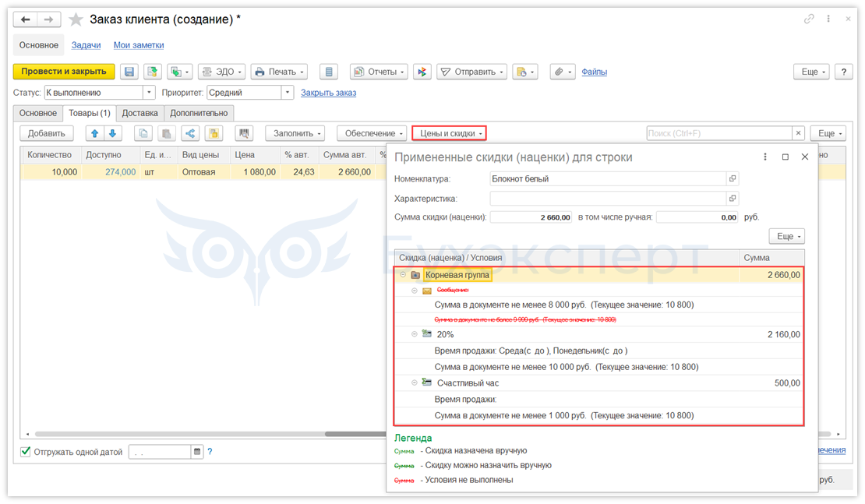Click the Сумма скидки (наценки) field
The width and height of the screenshot is (865, 504).
pos(531,217)
